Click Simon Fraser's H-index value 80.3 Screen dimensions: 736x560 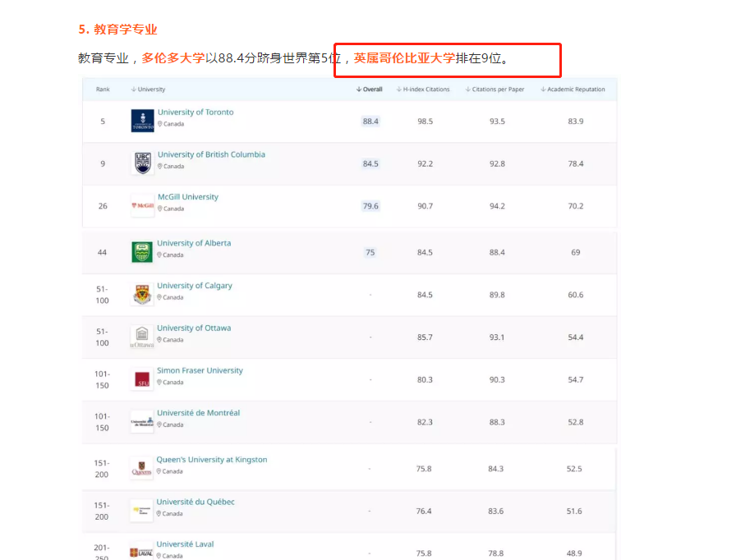[x=425, y=380]
